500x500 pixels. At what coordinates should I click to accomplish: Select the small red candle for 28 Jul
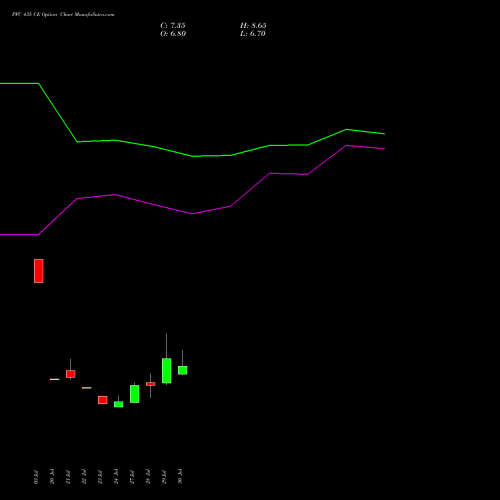pos(151,384)
